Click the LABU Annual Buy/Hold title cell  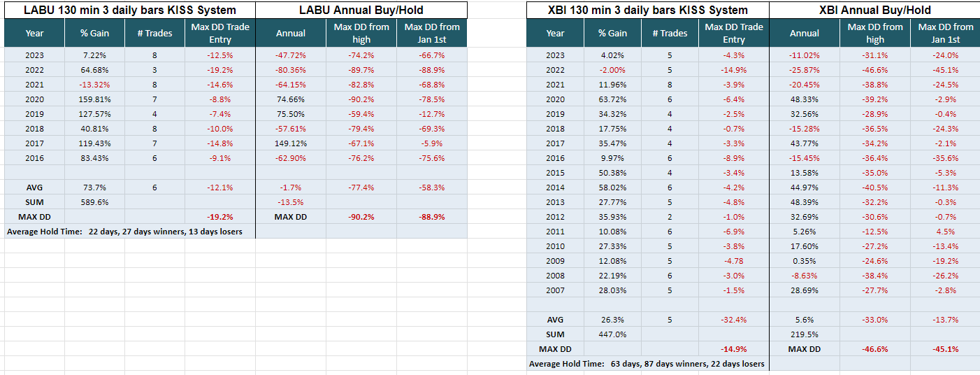coord(361,10)
